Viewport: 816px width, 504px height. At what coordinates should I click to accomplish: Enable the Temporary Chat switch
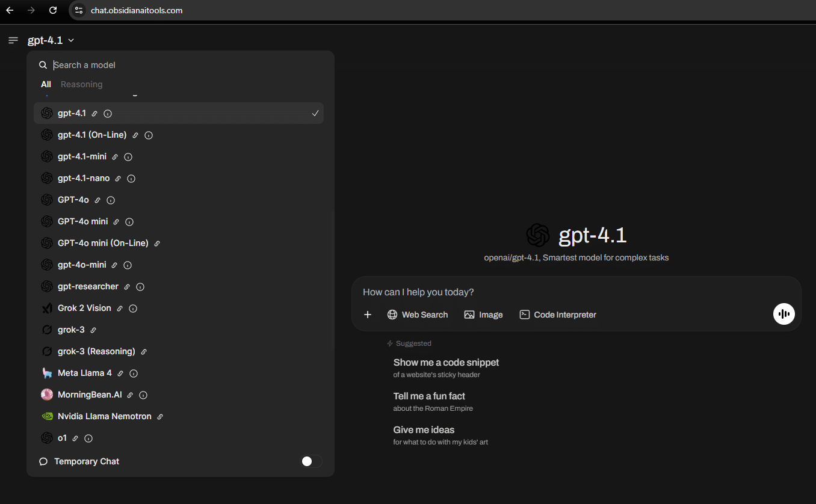[311, 461]
